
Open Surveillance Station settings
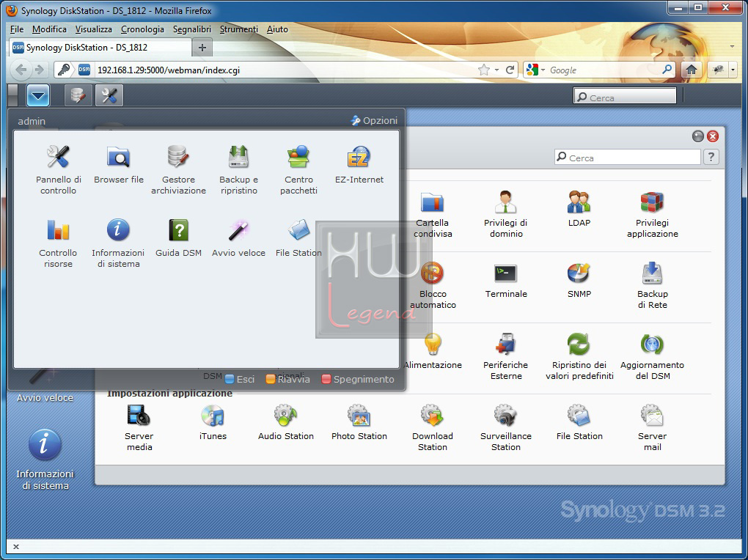[x=506, y=427]
